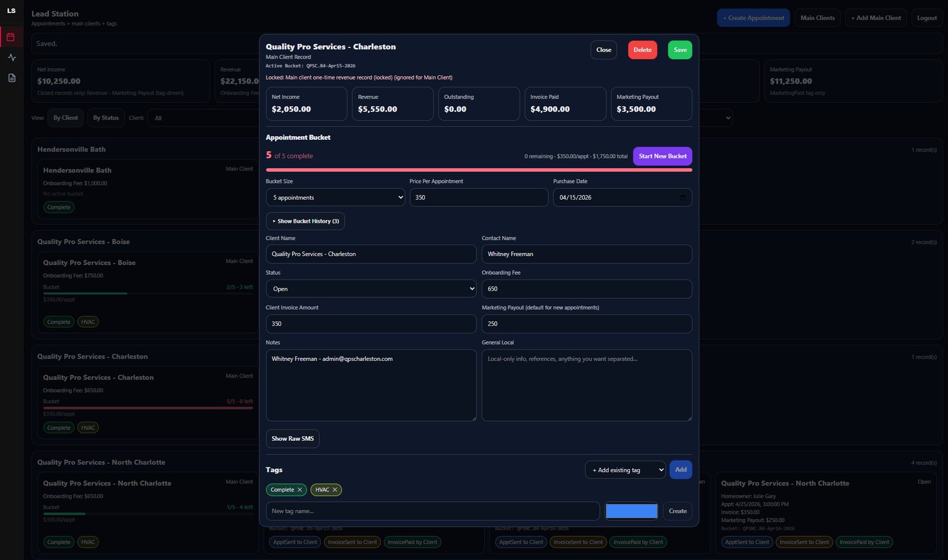Remove the Complete tag with its X

[x=300, y=489]
